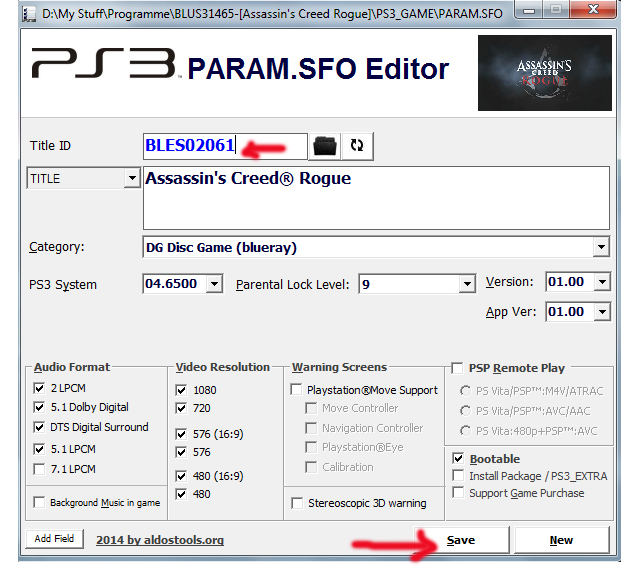Uncheck DTS Digital Surround audio format
The height and width of the screenshot is (576, 631).
tap(40, 427)
